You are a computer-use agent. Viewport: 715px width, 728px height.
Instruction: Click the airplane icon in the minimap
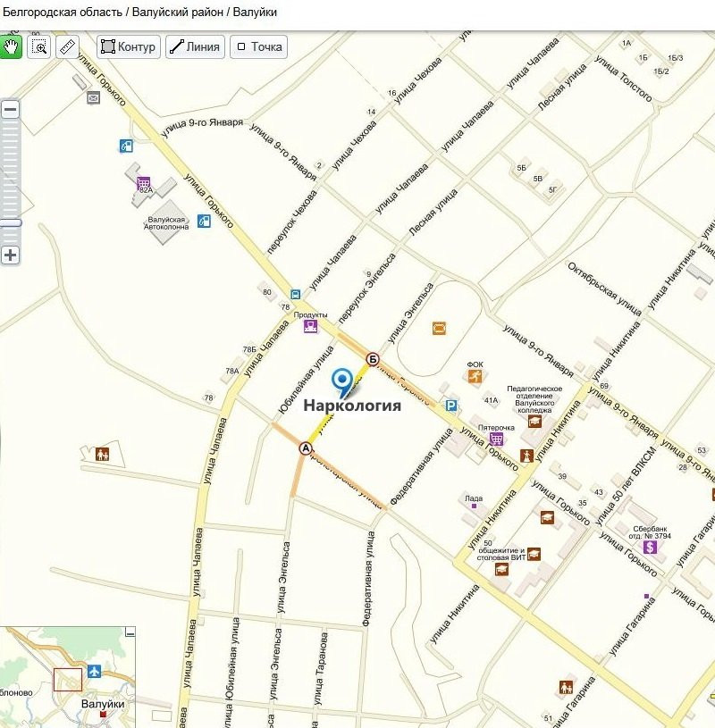95,671
